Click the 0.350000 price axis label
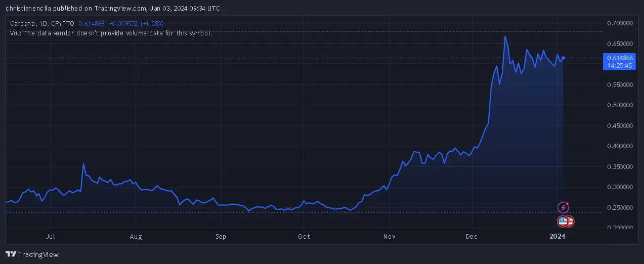The height and width of the screenshot is (264, 644). (620, 167)
